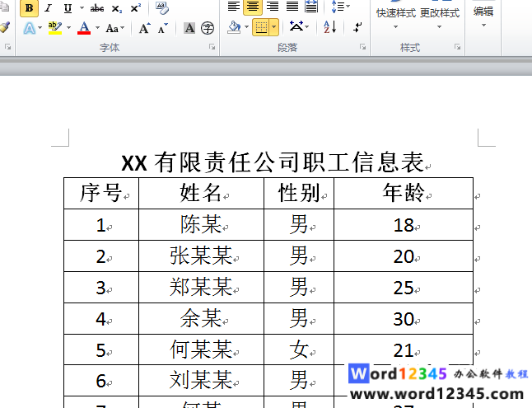Screen dimensions: 532x408
Task: Align text right
Action: tap(273, 7)
